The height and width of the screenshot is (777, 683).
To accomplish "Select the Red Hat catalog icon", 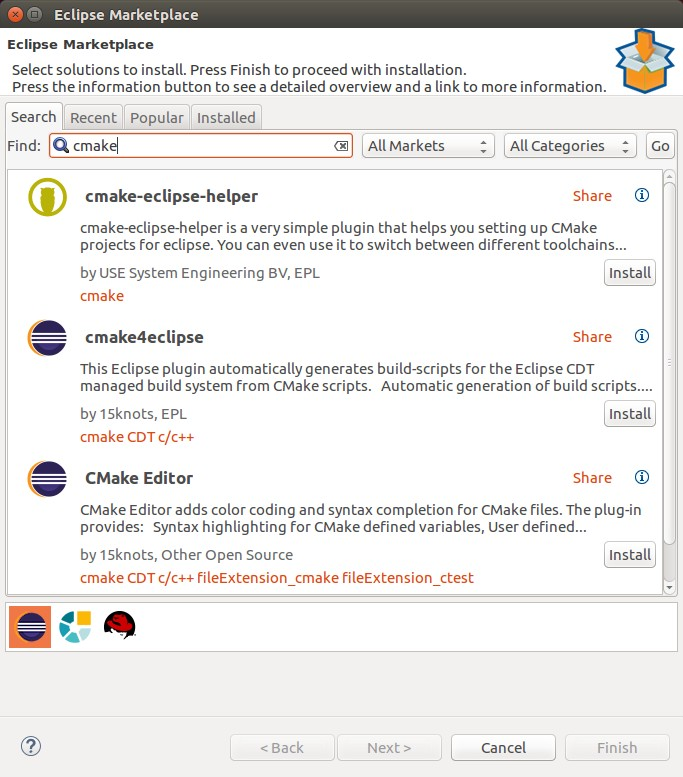I will (120, 625).
